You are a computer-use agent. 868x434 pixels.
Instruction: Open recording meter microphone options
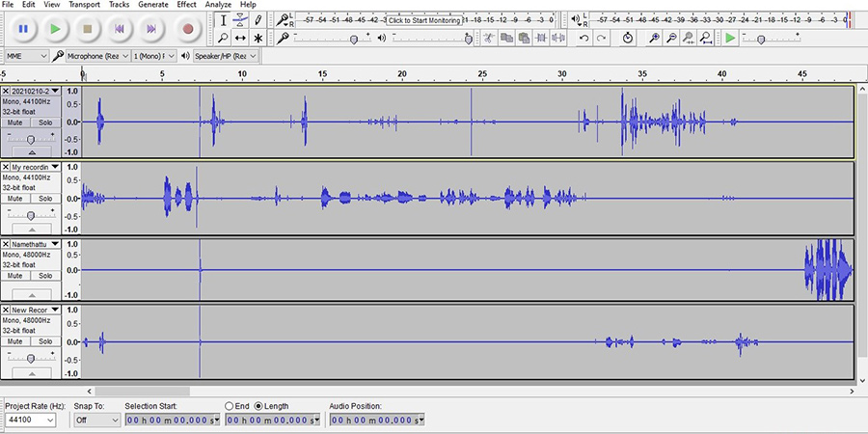[284, 20]
